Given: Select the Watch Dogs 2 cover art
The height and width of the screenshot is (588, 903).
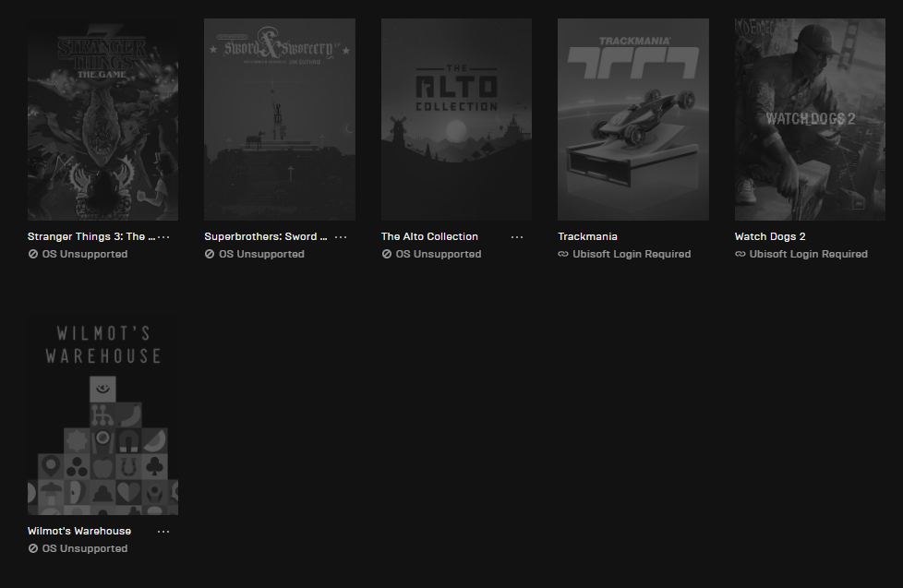Looking at the screenshot, I should (811, 119).
